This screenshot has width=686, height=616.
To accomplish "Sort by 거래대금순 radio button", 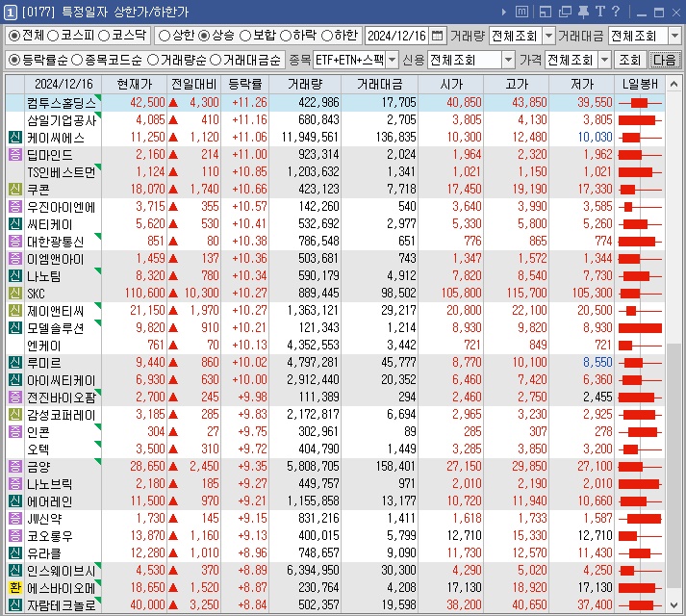I will 216,60.
